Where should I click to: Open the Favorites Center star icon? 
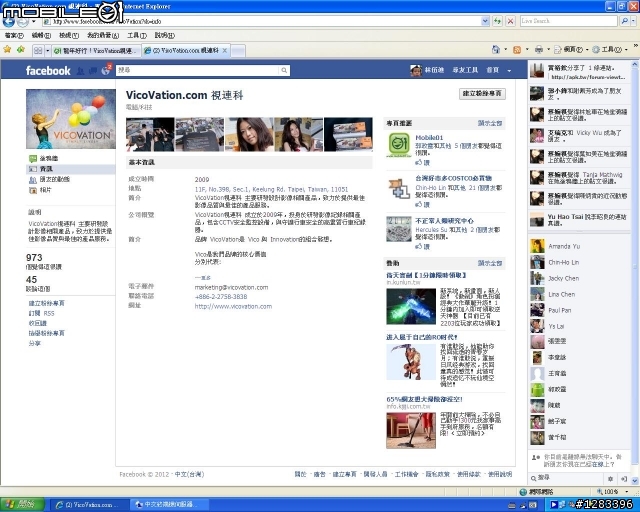[x=7, y=50]
